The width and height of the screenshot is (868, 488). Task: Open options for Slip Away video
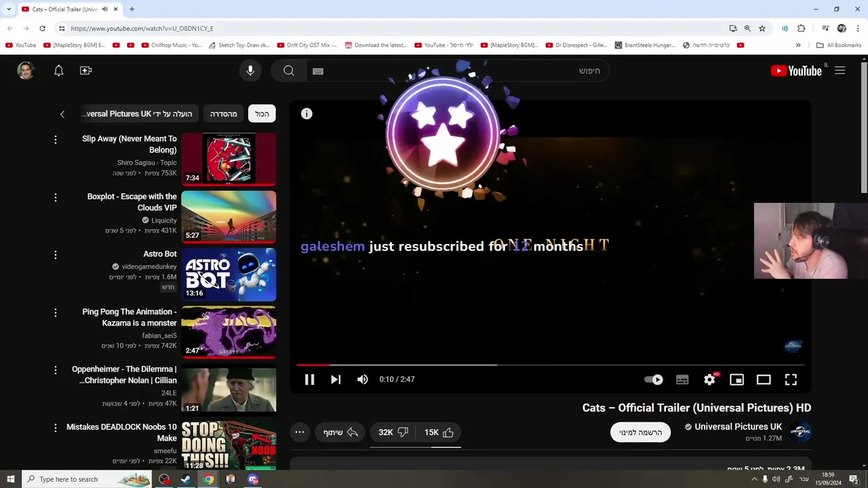pyautogui.click(x=56, y=140)
